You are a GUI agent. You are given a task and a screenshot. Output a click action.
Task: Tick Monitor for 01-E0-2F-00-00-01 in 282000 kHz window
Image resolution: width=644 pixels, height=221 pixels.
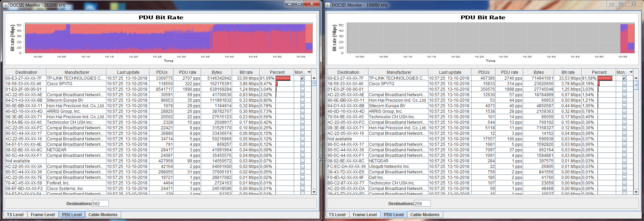pyautogui.click(x=302, y=89)
